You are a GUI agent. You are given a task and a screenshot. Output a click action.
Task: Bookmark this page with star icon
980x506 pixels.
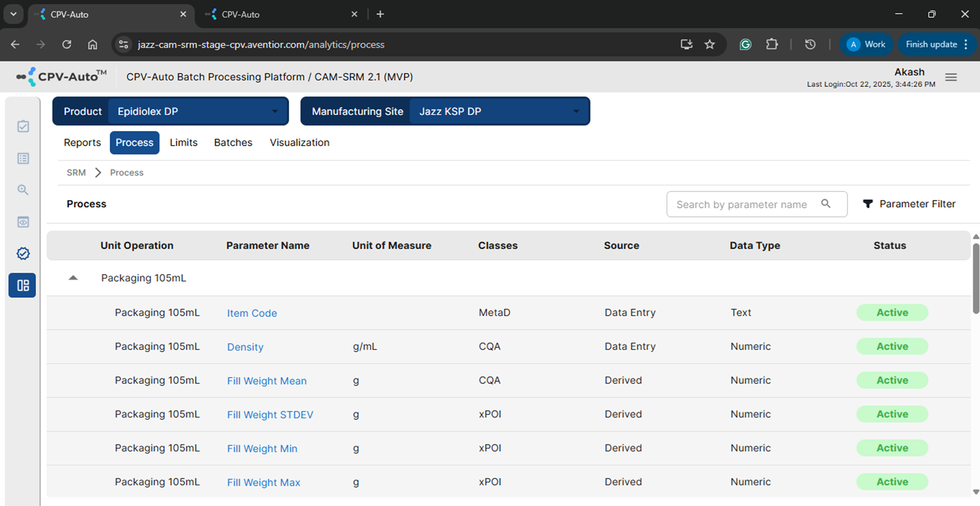click(710, 45)
